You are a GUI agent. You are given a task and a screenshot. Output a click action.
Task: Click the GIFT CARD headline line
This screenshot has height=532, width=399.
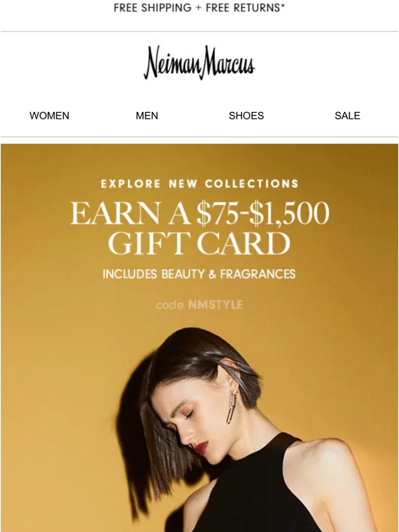pos(199,243)
